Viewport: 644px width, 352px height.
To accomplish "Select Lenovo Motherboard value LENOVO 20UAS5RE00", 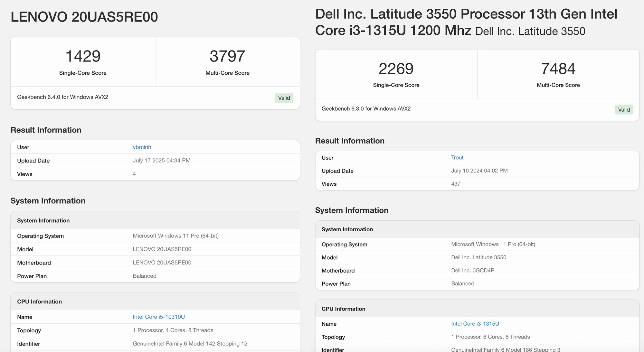I will pos(162,263).
